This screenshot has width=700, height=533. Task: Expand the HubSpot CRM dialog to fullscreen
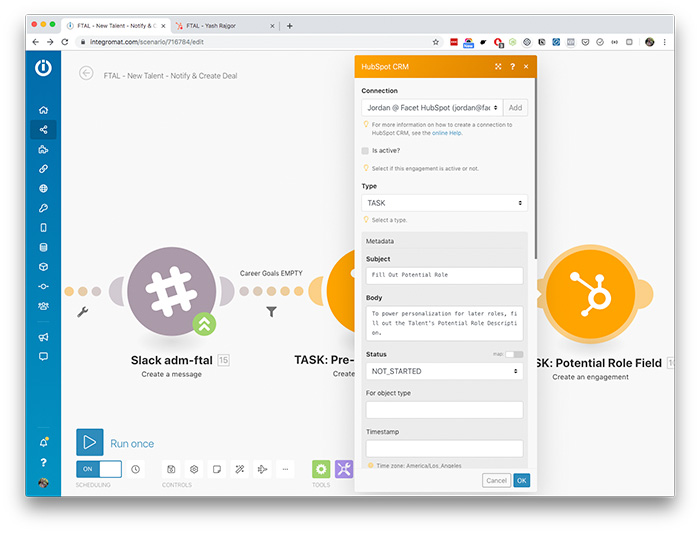[498, 67]
